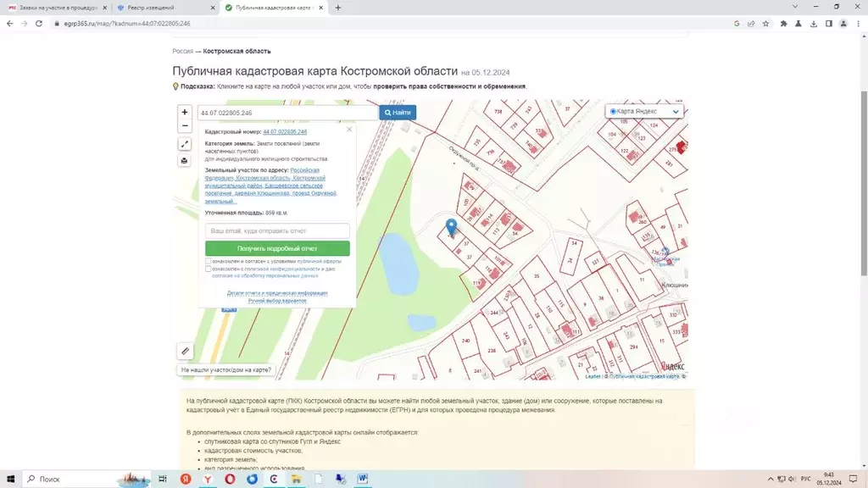Toggle browser side panel
The width and height of the screenshot is (868, 488).
coord(829,24)
